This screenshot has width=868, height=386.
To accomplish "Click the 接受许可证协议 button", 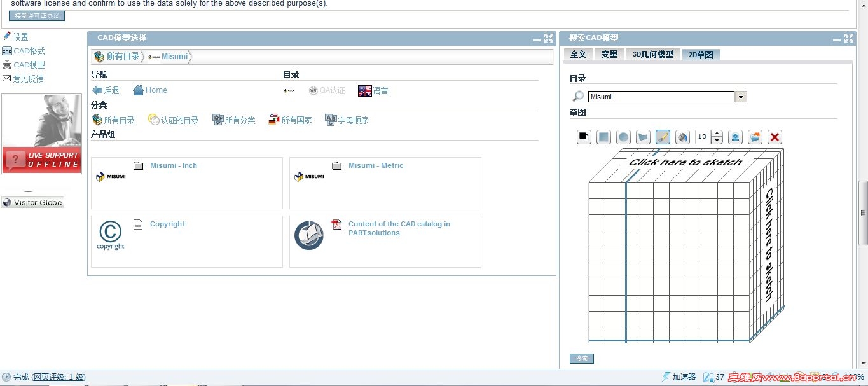I will click(37, 16).
